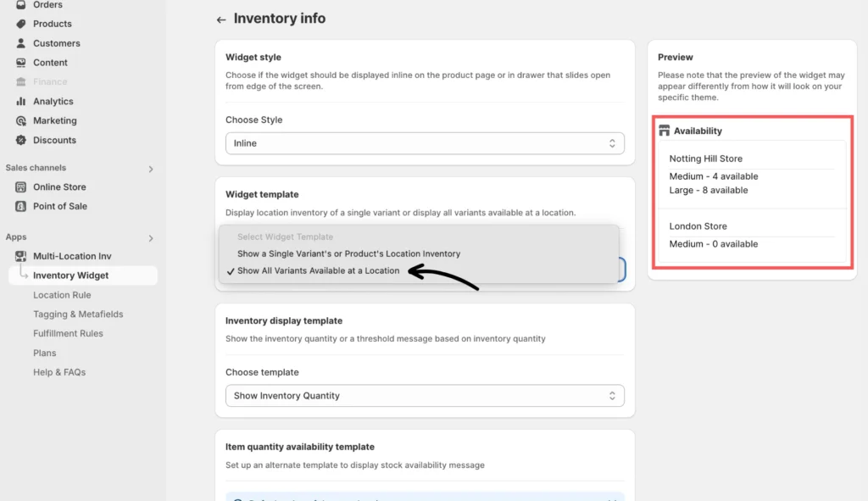Open the Location Rule page
Image resolution: width=868 pixels, height=501 pixels.
62,295
